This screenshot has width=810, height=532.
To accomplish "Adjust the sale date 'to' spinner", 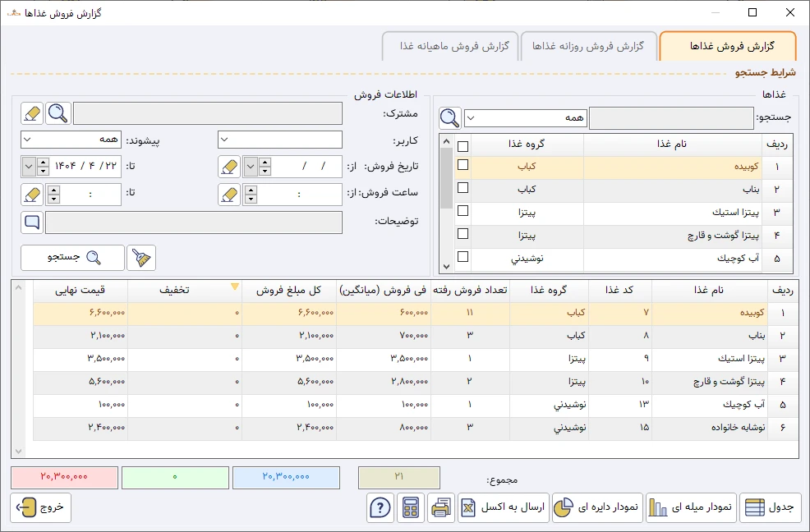I will [x=43, y=167].
